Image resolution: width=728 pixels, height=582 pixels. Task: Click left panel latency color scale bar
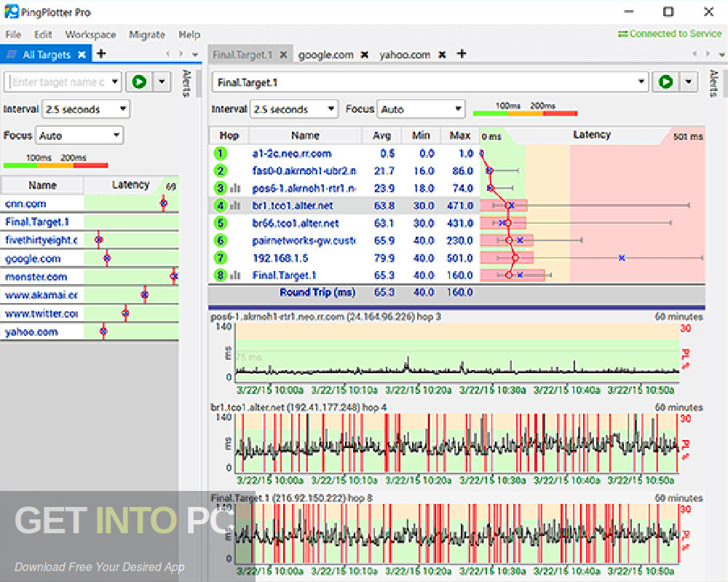[56, 165]
